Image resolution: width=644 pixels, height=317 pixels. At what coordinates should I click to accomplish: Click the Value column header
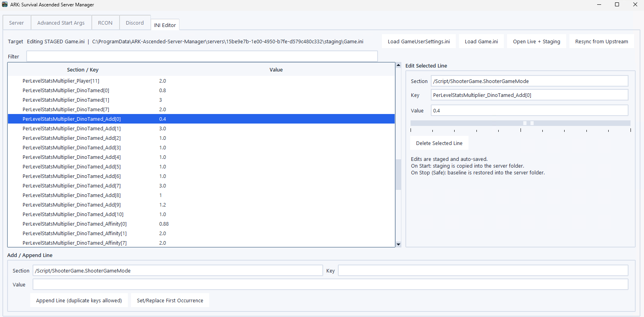[x=276, y=70]
